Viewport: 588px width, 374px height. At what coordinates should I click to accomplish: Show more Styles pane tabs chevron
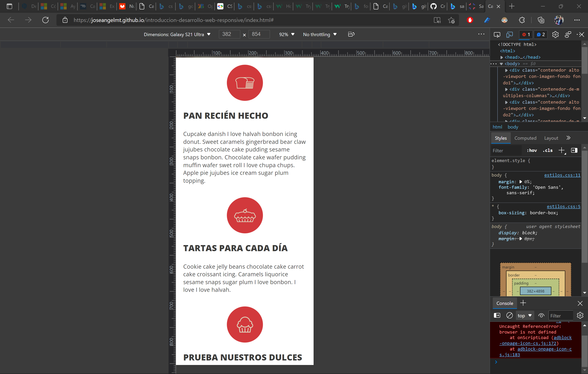[x=568, y=138]
